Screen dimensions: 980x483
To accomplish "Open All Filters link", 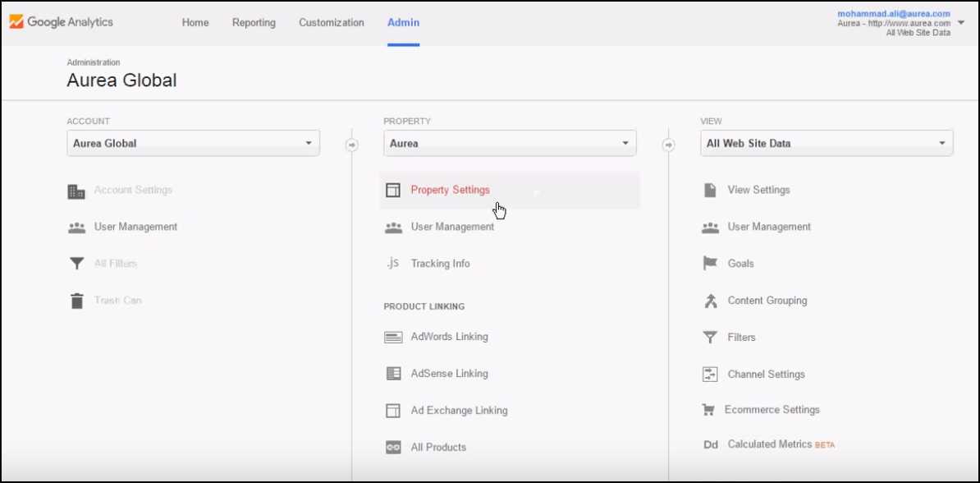I will [x=116, y=264].
